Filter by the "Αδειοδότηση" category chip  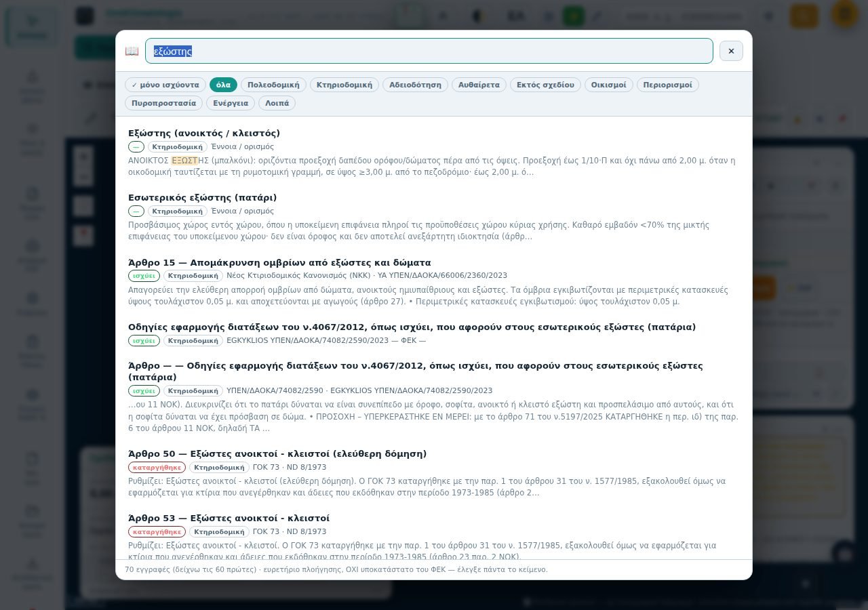click(x=415, y=85)
